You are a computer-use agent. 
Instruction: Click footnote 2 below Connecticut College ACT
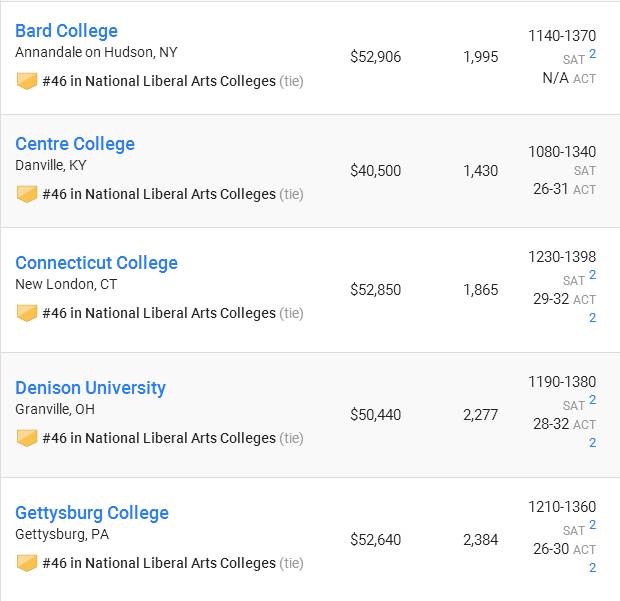[x=592, y=318]
